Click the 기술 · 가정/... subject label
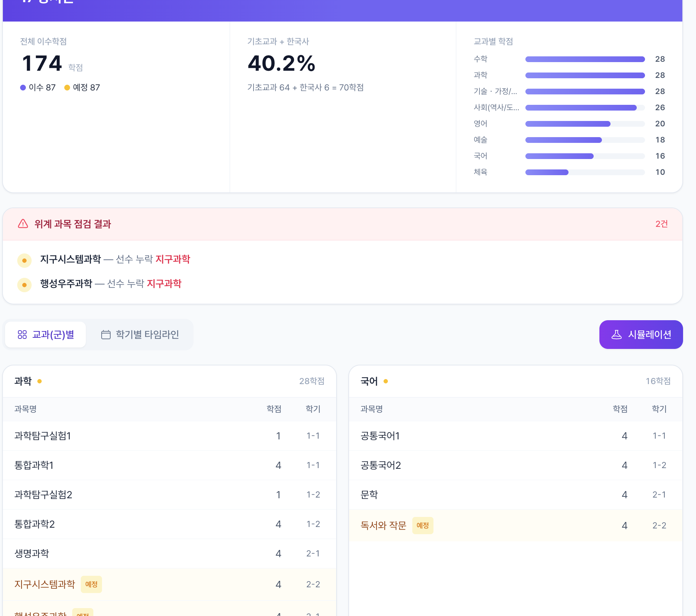Screen dimensions: 696x616 pos(495,92)
